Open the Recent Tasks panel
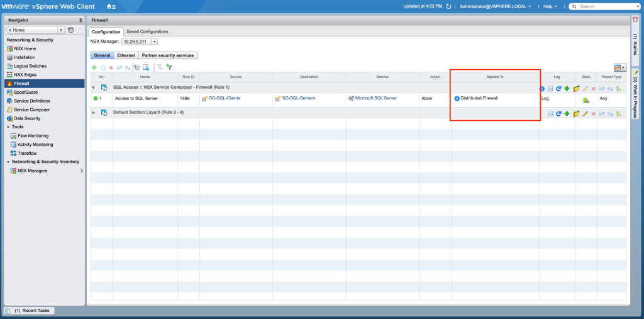This screenshot has width=644, height=319. 29,311
